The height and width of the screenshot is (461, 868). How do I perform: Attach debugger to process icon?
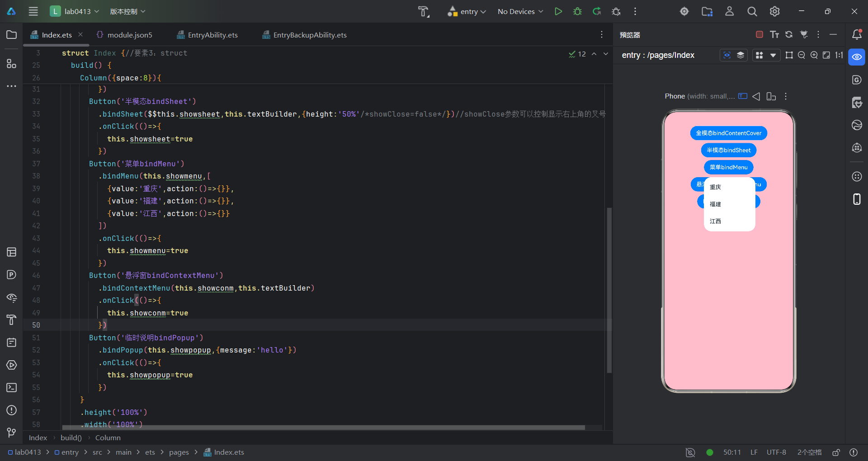click(616, 11)
